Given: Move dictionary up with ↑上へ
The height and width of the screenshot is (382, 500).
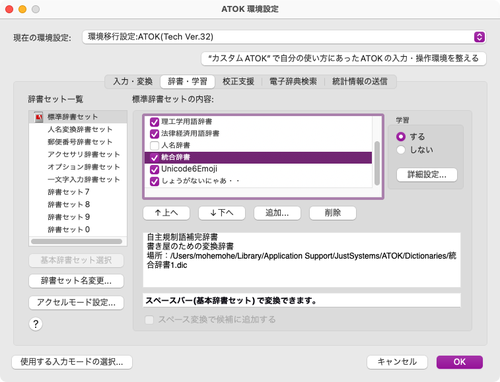Looking at the screenshot, I should click(x=166, y=213).
